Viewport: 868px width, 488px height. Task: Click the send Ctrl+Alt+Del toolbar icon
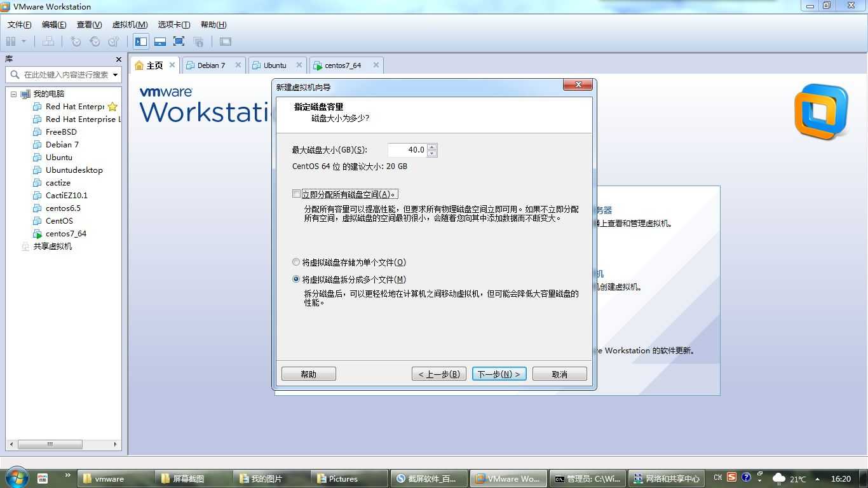coord(48,41)
